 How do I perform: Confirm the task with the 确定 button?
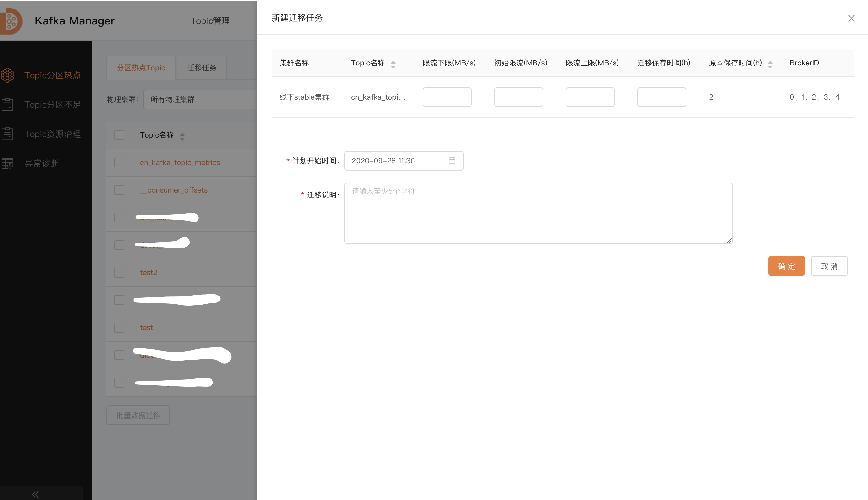[x=787, y=266]
